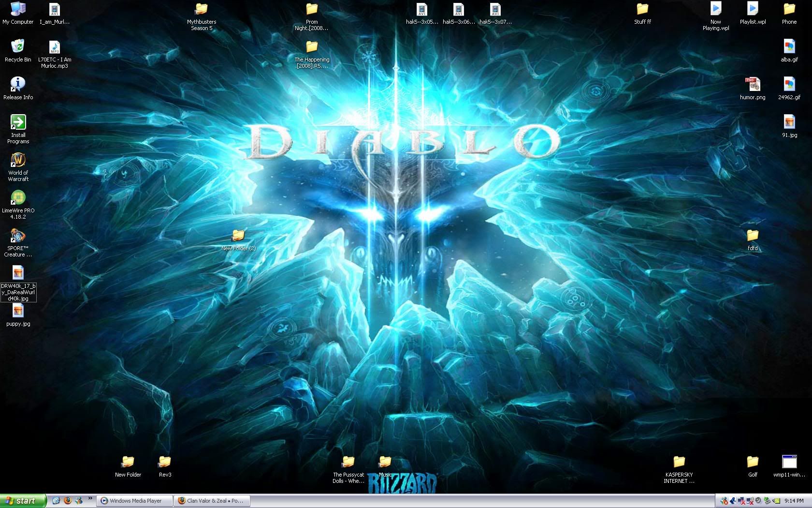Select the L70ETC I Am Murloc.mp3 file
The width and height of the screenshot is (812, 508).
pyautogui.click(x=55, y=54)
